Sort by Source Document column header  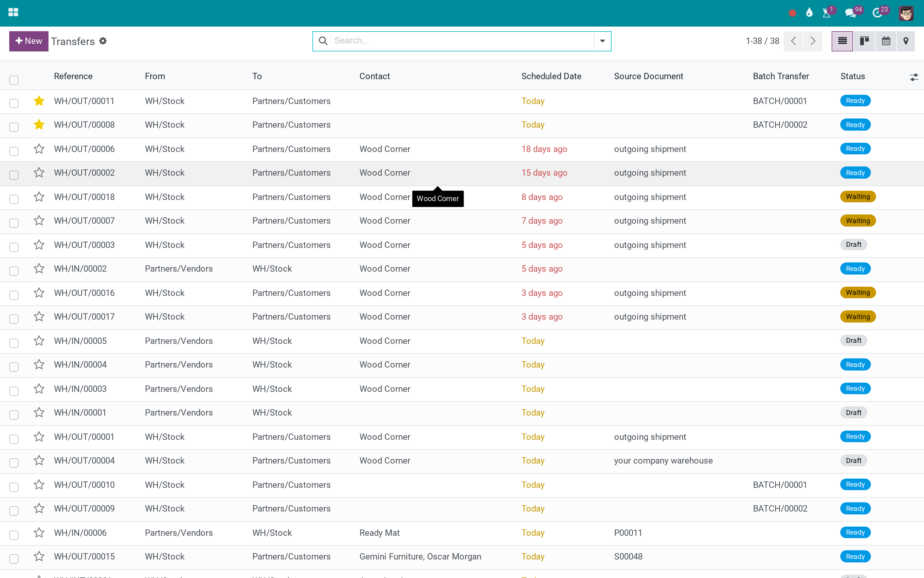(648, 76)
